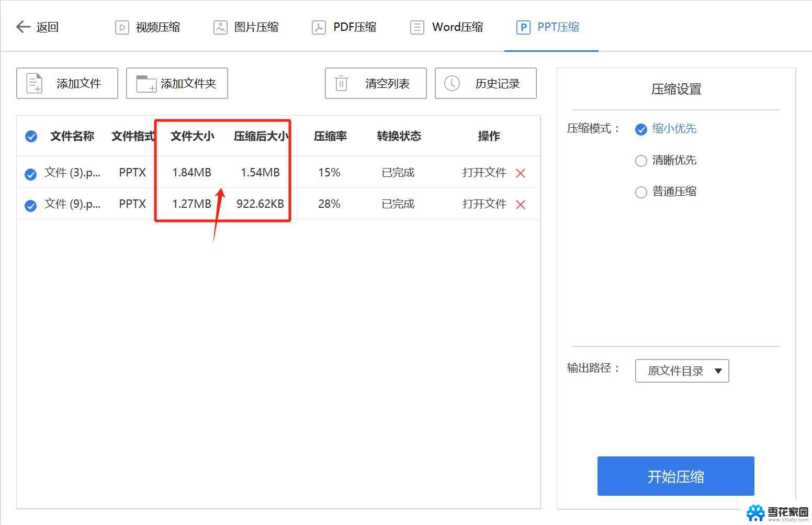Click the 添加文件夹 button

pos(177,83)
